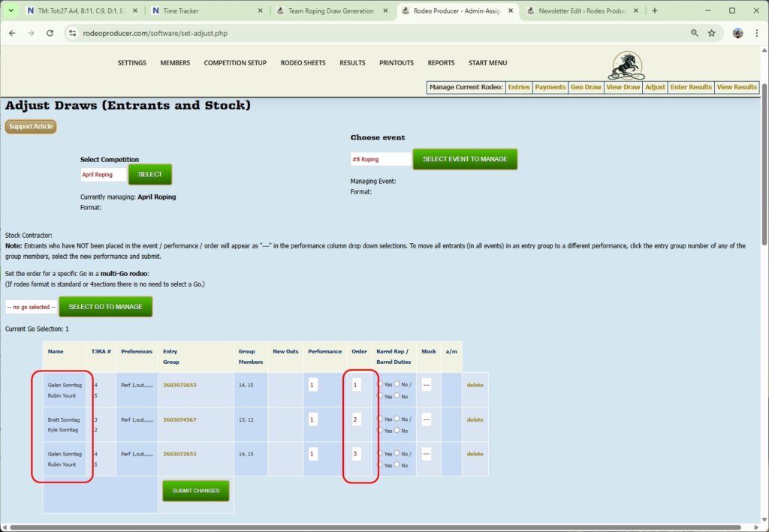Viewport: 769px width, 532px height.
Task: Select upper No radio in order 3 row
Action: click(397, 452)
